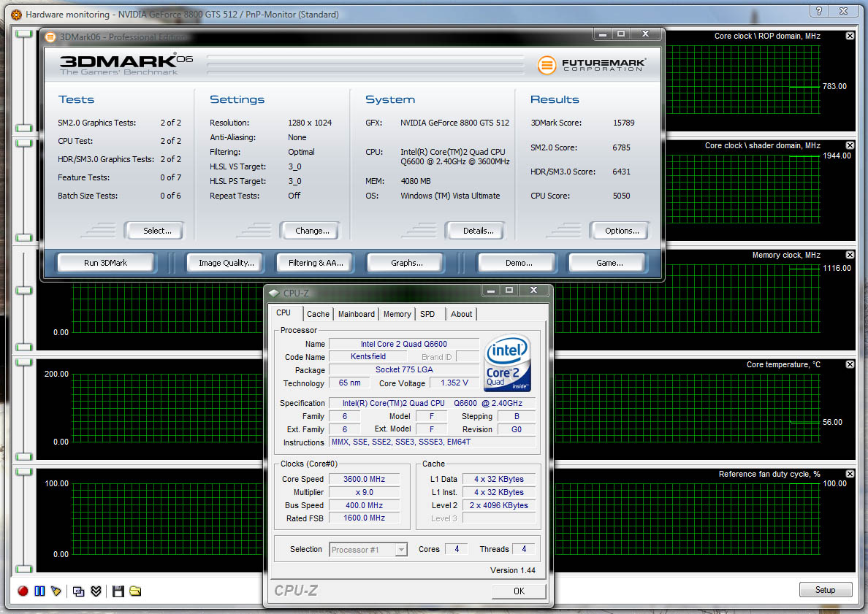Click Options... under the Results section
The image size is (868, 614).
pos(622,231)
